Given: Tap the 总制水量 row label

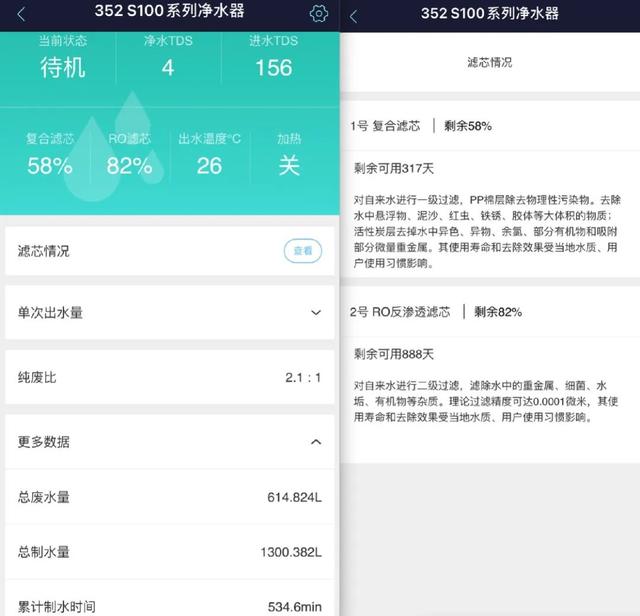Looking at the screenshot, I should (x=43, y=552).
